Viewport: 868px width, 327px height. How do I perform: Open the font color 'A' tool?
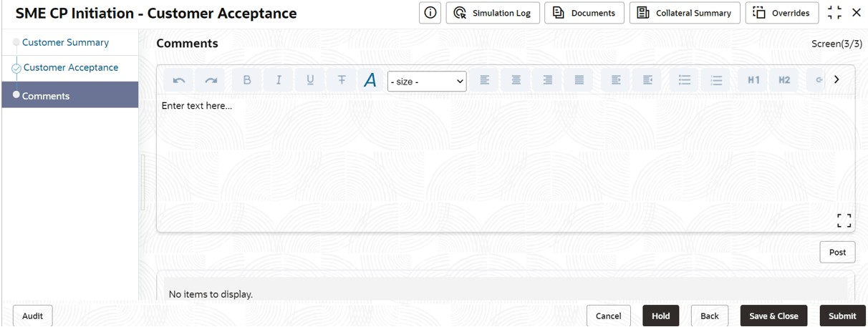pyautogui.click(x=370, y=80)
